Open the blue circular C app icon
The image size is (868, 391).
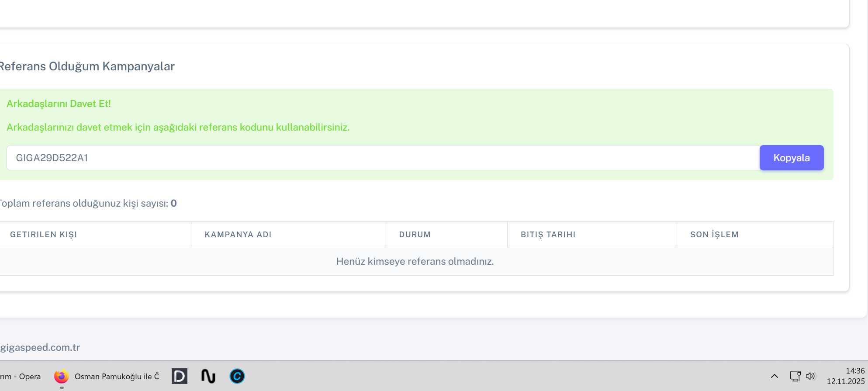(237, 376)
